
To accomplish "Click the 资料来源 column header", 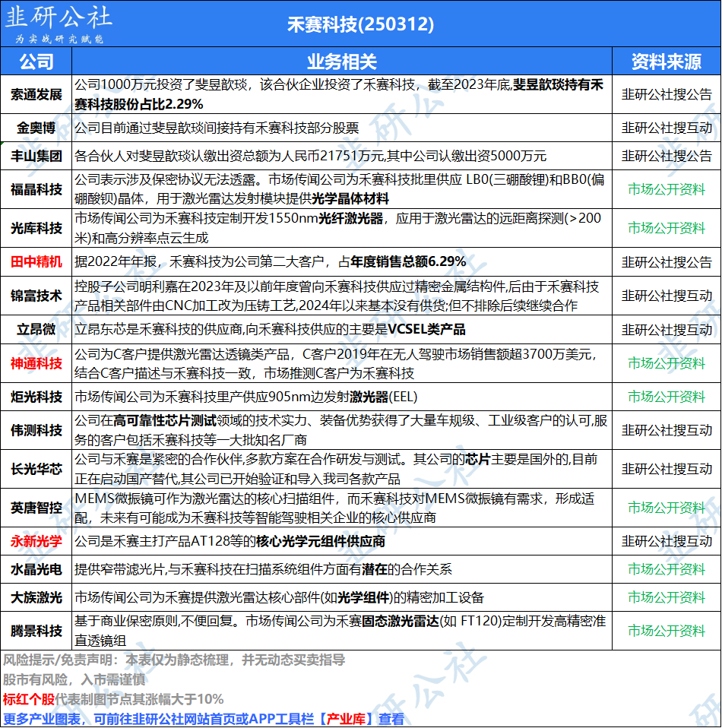I will coord(667,62).
